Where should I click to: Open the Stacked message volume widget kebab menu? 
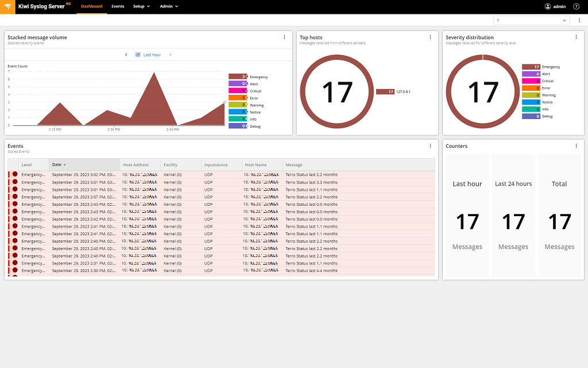pos(284,37)
